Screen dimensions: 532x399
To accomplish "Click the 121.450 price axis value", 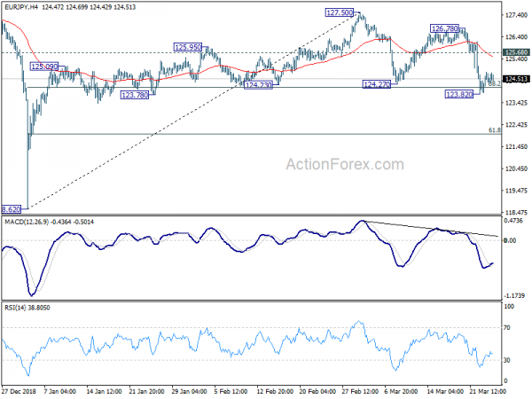I will (x=516, y=147).
